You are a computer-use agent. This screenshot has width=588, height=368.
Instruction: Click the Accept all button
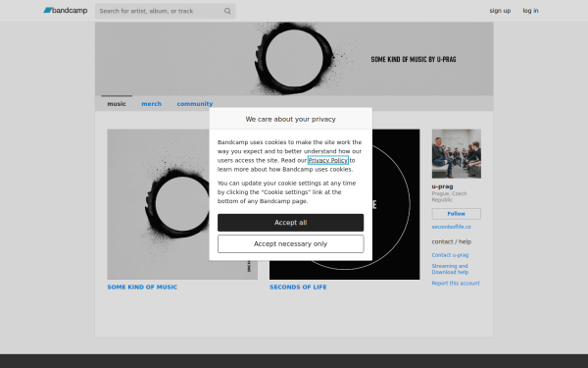[x=291, y=223]
